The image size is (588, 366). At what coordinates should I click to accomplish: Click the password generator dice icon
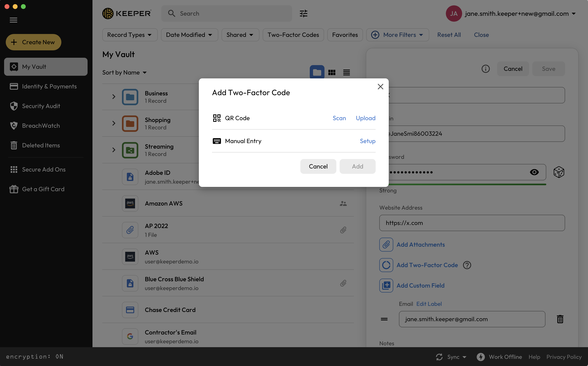tap(559, 172)
